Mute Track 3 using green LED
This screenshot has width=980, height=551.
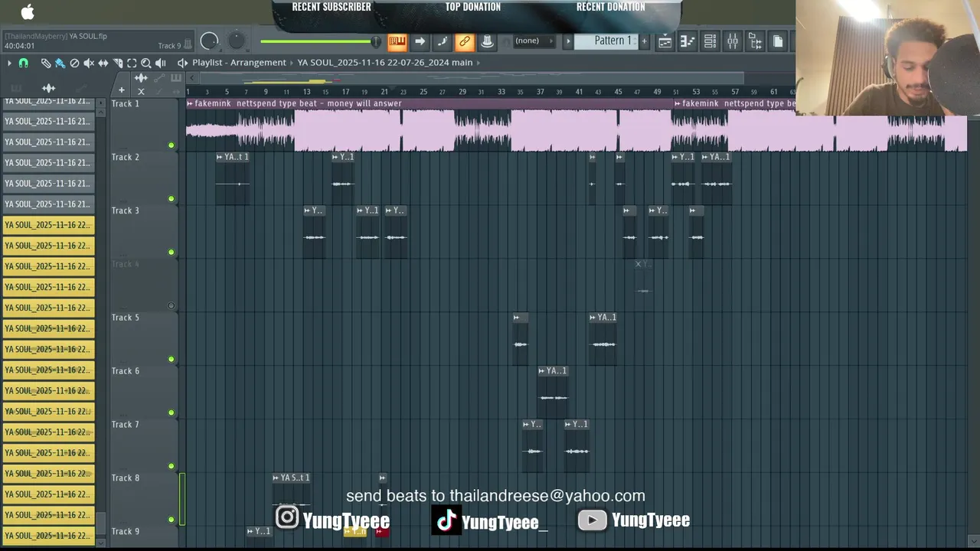tap(171, 253)
